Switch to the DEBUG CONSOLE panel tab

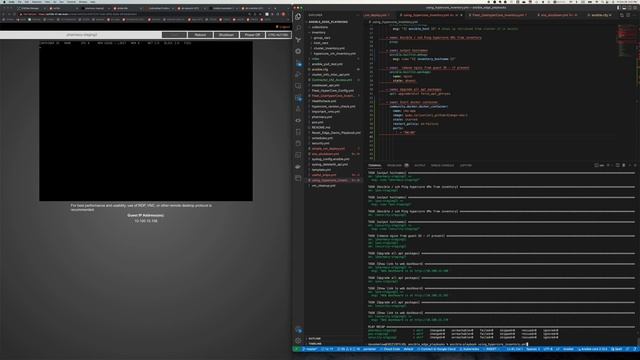coord(442,165)
